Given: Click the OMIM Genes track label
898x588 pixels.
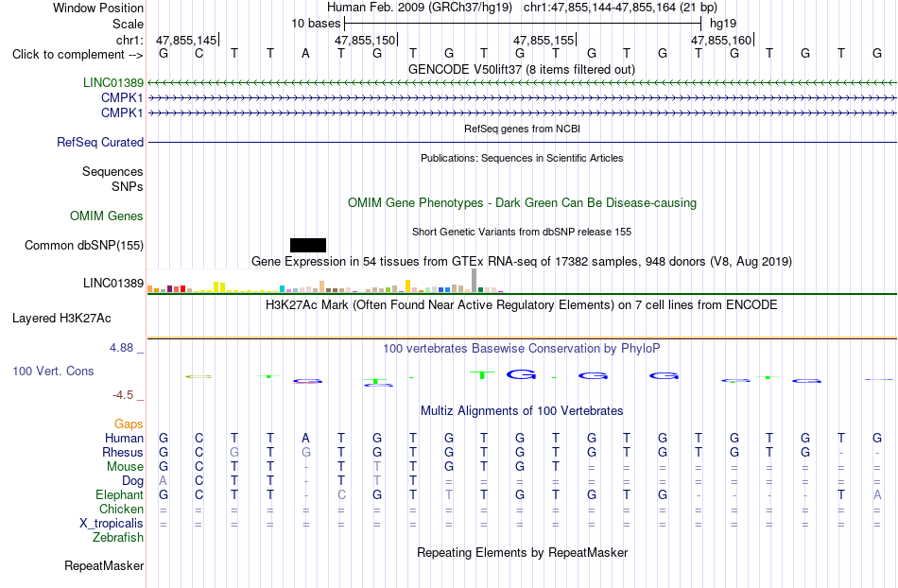Looking at the screenshot, I should [x=107, y=216].
